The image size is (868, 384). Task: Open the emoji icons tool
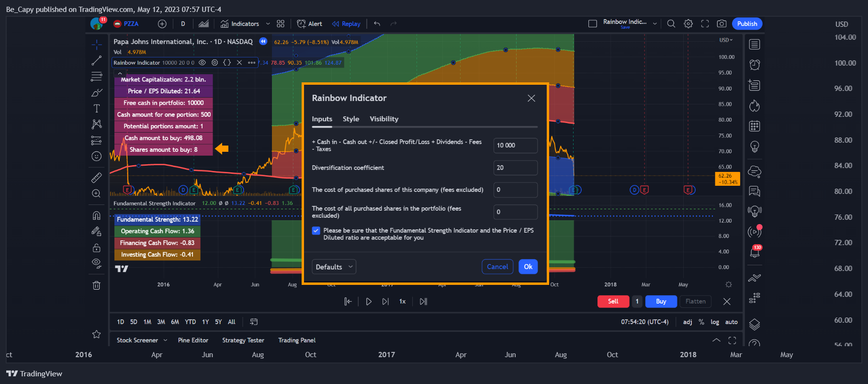tap(97, 156)
